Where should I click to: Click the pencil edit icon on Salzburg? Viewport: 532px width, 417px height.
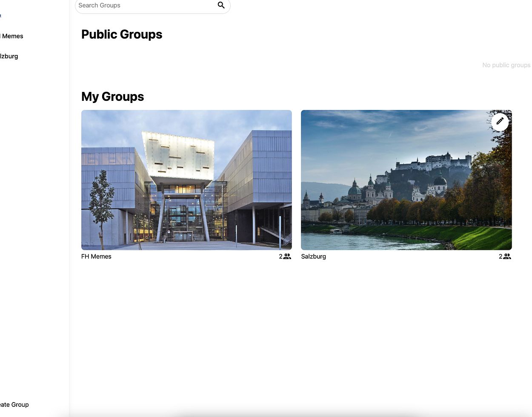(x=500, y=121)
